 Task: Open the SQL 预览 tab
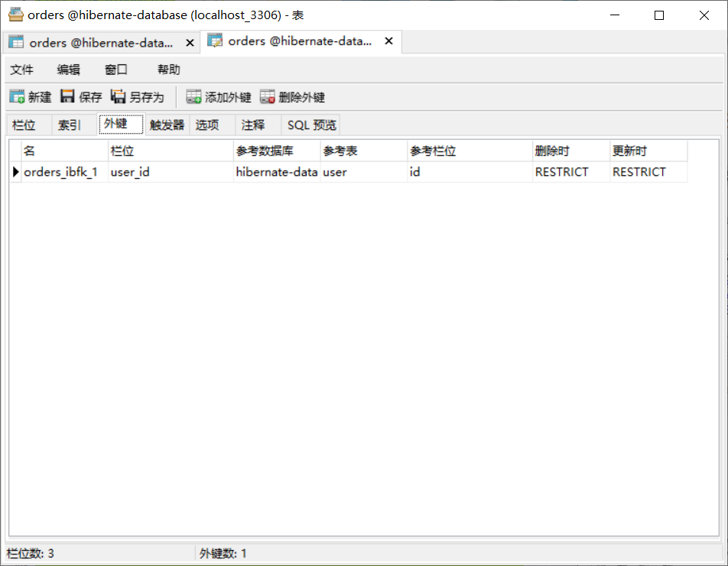(311, 125)
